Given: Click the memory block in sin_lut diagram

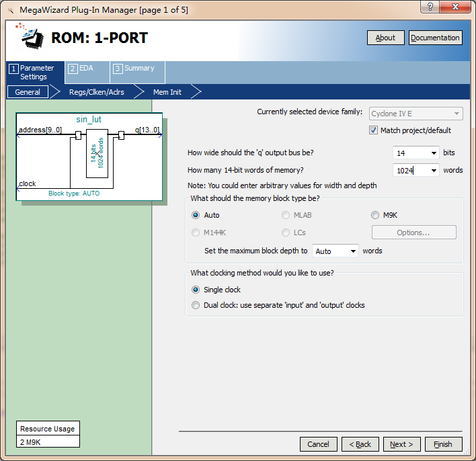Looking at the screenshot, I should coord(97,153).
